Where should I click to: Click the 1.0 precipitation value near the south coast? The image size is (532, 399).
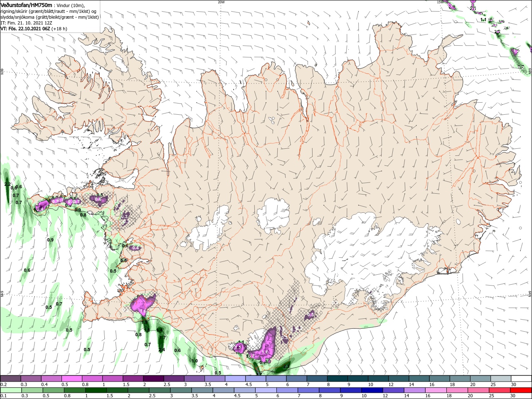point(195,361)
